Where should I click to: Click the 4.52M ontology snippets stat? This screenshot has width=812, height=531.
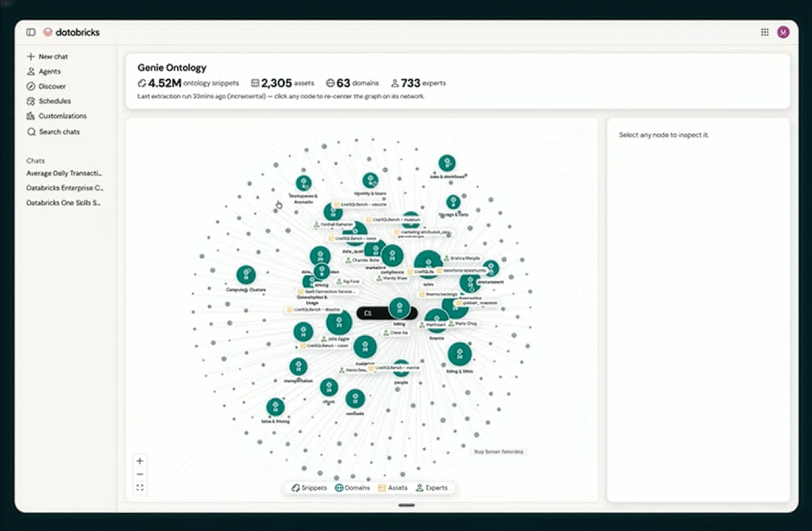pos(188,83)
